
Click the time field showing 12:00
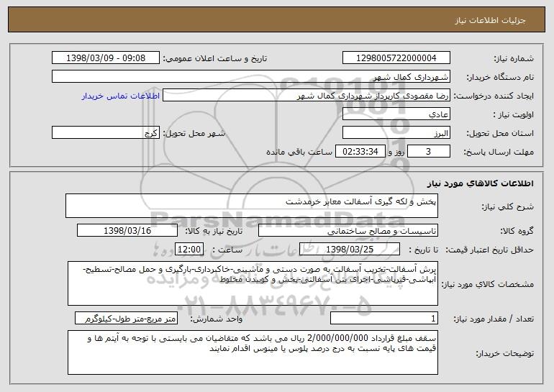point(189,249)
